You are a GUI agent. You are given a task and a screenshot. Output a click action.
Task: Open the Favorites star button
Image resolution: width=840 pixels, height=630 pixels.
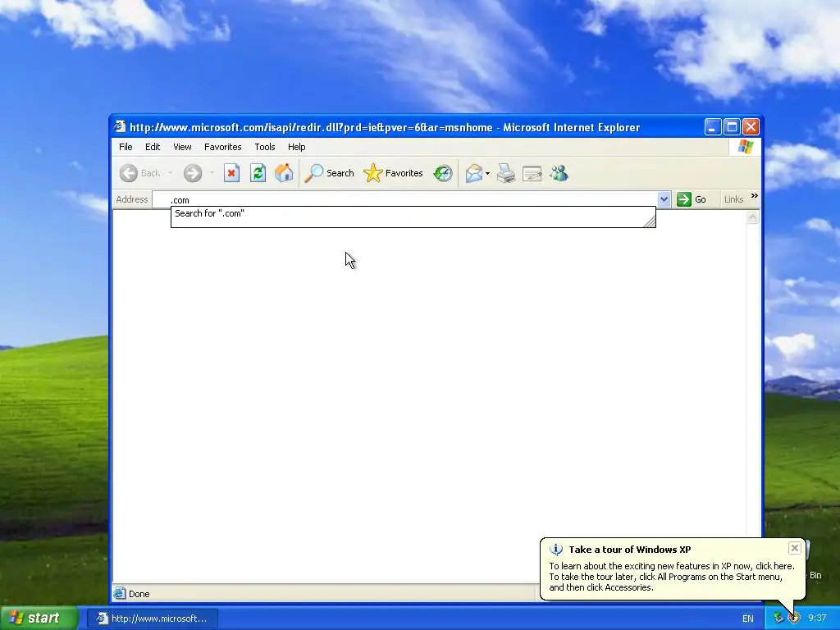393,173
